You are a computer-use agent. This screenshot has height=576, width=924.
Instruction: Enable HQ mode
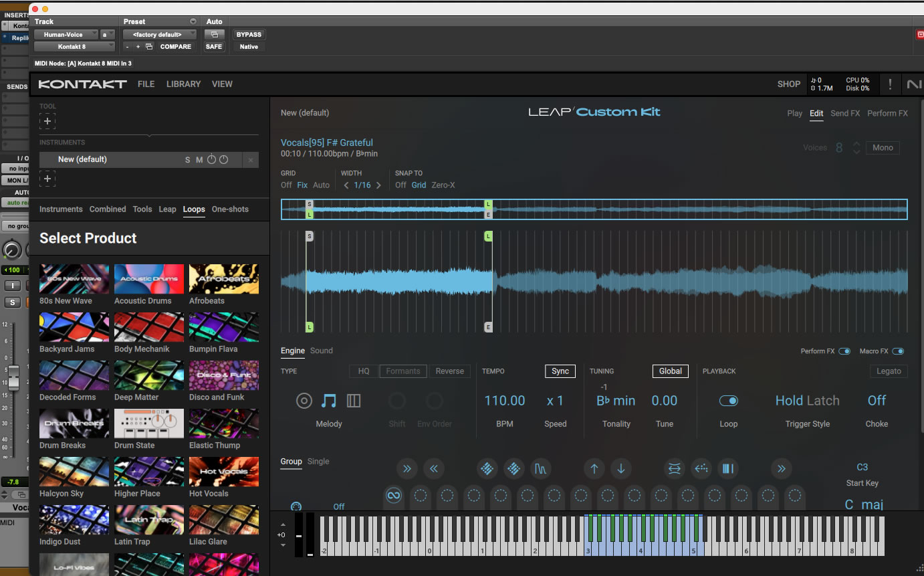(x=364, y=371)
